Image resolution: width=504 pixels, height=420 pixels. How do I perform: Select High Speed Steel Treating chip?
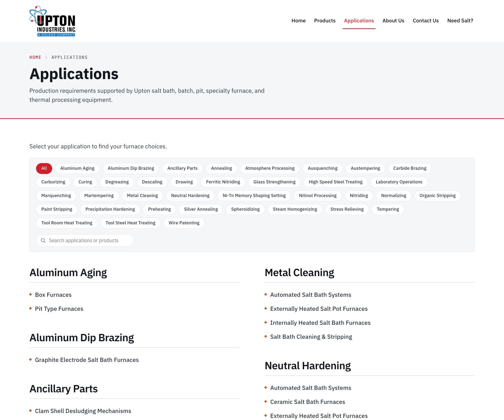pos(336,182)
